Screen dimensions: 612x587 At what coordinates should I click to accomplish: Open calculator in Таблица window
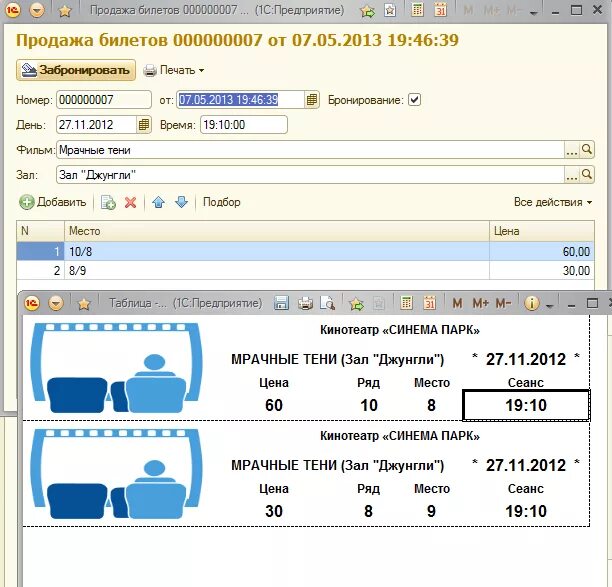pyautogui.click(x=407, y=303)
